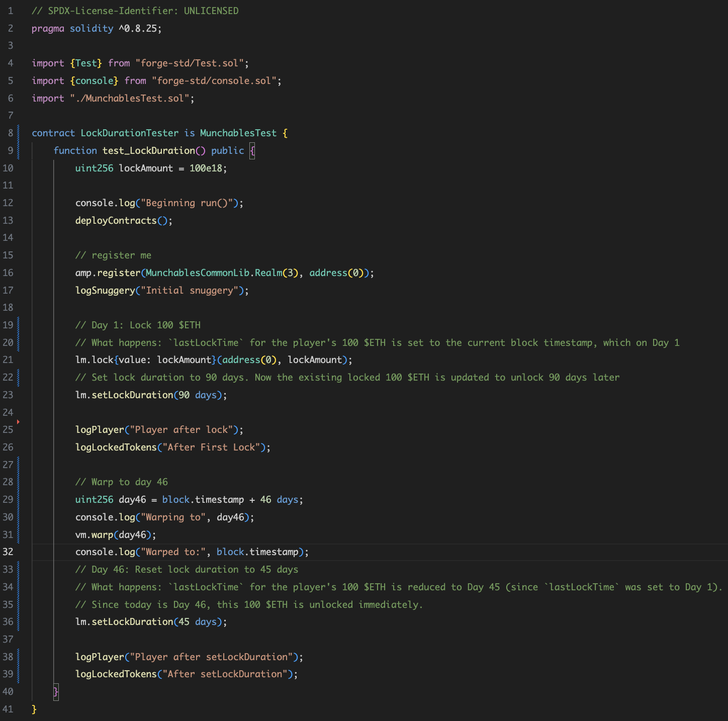Click the "{Test}" import symbol
This screenshot has height=721, width=728.
[86, 63]
